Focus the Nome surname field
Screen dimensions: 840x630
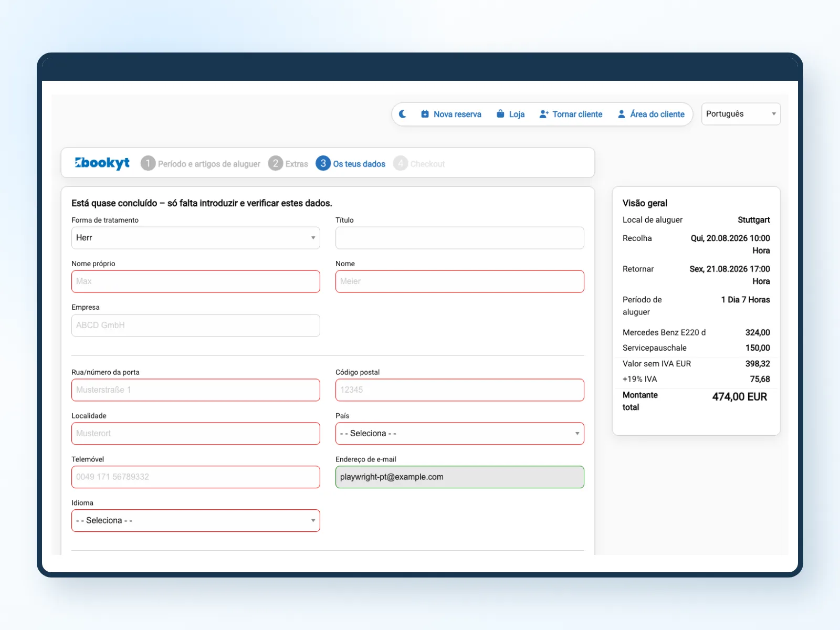[460, 281]
